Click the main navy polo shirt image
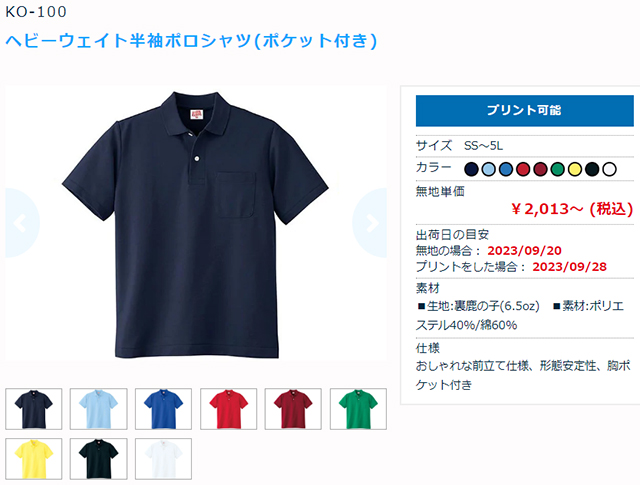The width and height of the screenshot is (640, 485). pos(195,225)
